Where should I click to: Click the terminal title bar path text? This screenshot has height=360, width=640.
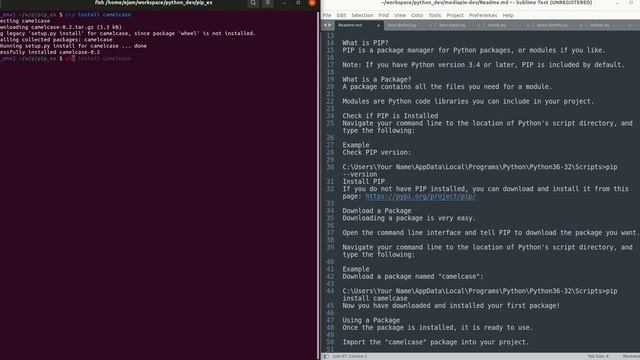pos(153,3)
